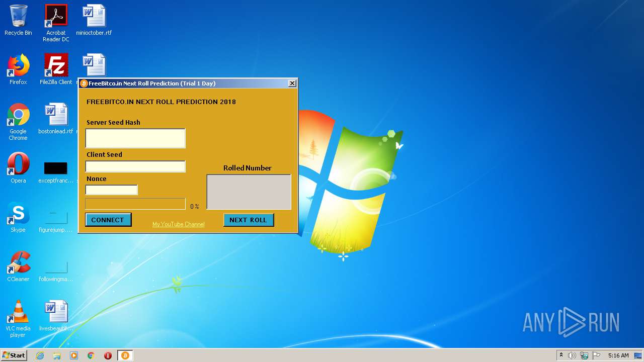Open FileZilla Client shortcut
The image size is (644, 362).
[x=56, y=69]
